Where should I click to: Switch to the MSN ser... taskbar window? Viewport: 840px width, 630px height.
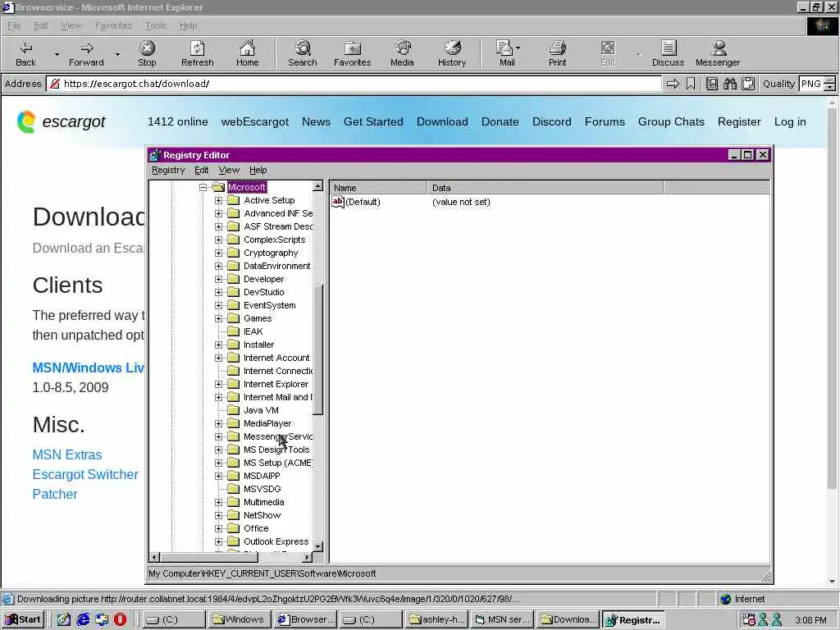pos(503,620)
